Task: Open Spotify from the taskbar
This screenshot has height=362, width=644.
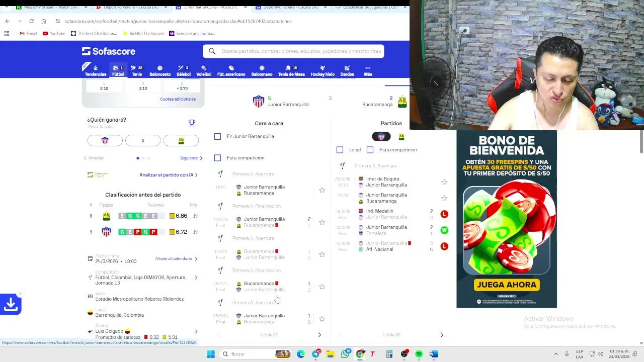Action: (x=419, y=354)
